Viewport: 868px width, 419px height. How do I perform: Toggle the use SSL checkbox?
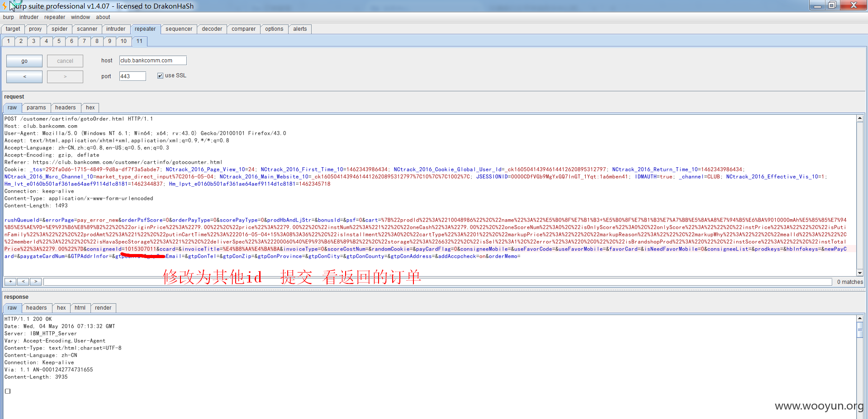tap(160, 75)
